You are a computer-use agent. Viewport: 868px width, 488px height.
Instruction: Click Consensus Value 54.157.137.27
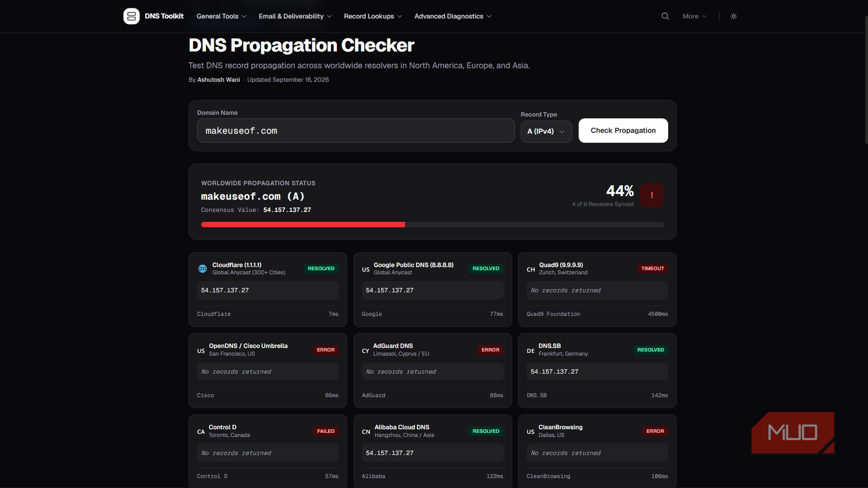tap(287, 210)
